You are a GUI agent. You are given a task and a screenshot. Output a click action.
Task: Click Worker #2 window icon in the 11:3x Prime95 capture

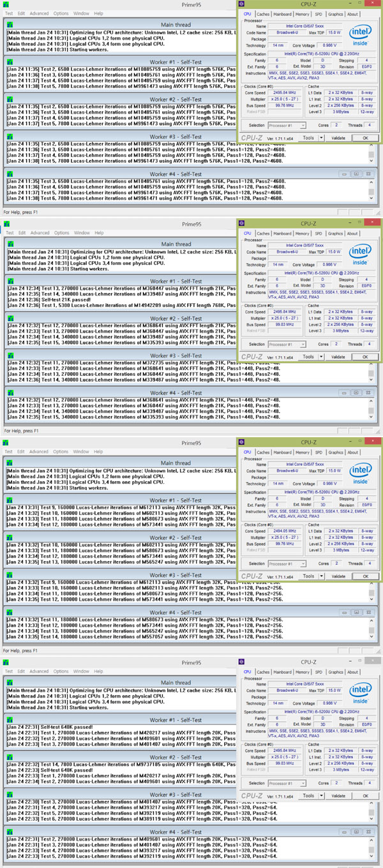coord(9,100)
